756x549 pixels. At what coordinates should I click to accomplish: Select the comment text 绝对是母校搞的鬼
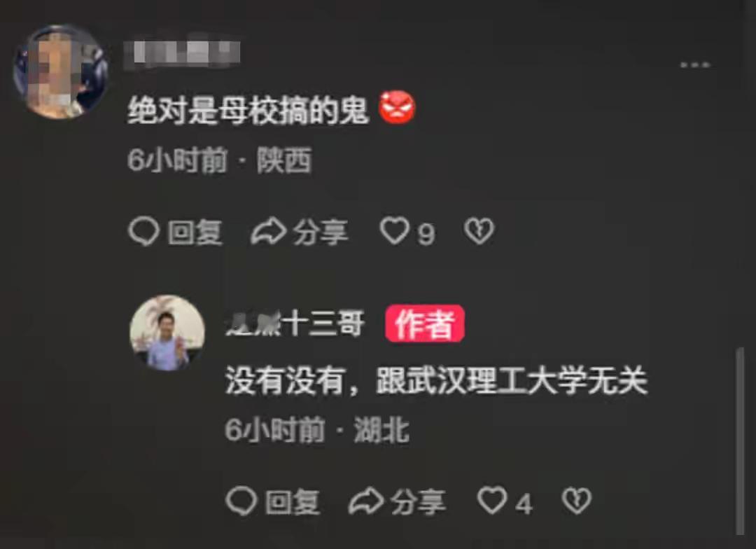coord(248,110)
